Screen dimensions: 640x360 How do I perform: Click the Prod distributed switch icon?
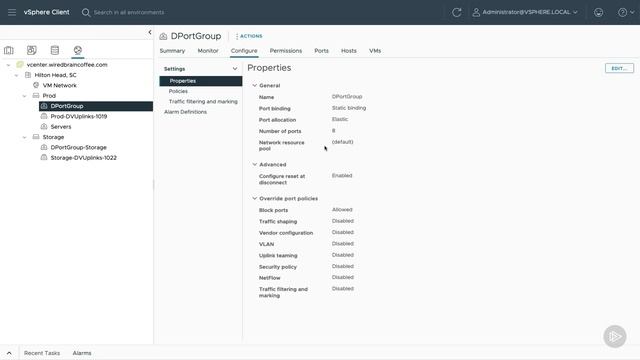(36, 96)
